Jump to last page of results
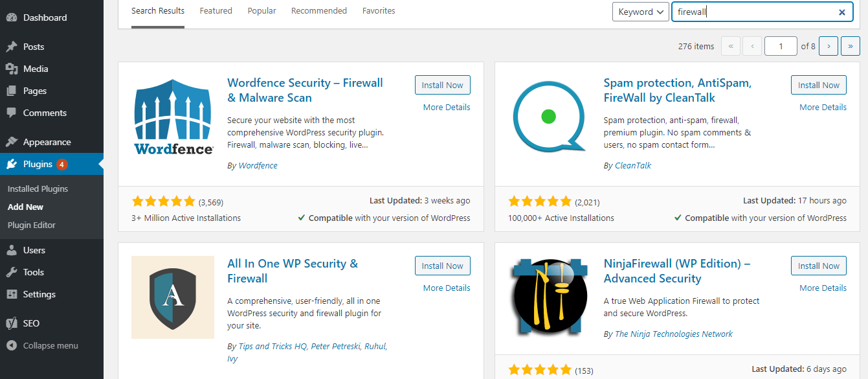This screenshot has height=379, width=868. [851, 46]
